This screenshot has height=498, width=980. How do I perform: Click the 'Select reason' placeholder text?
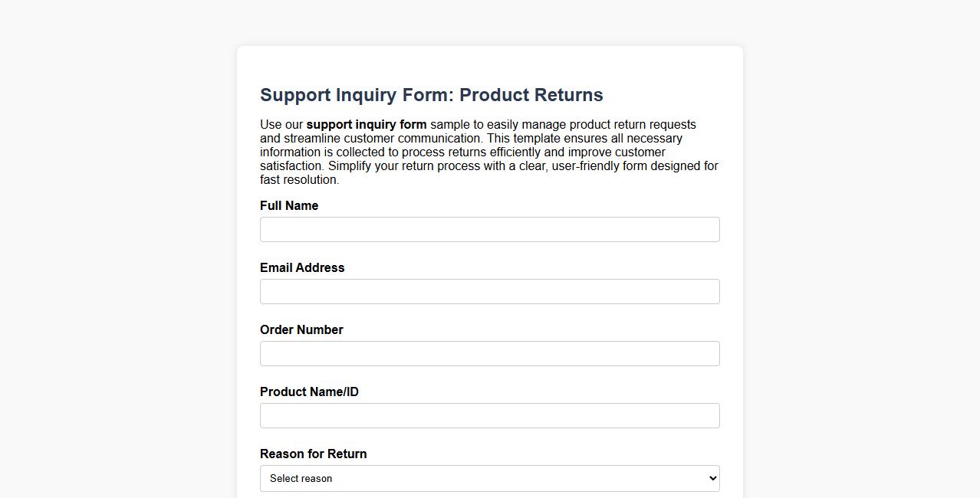pyautogui.click(x=302, y=478)
